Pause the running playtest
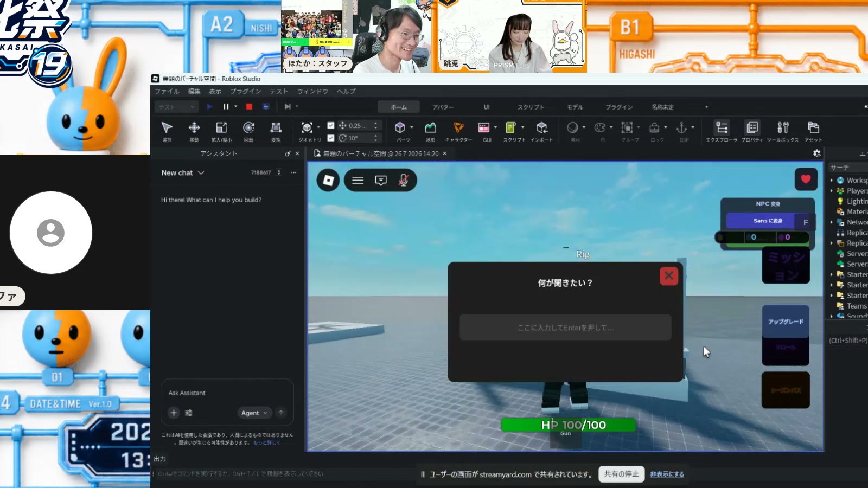868x488 pixels. pos(226,107)
